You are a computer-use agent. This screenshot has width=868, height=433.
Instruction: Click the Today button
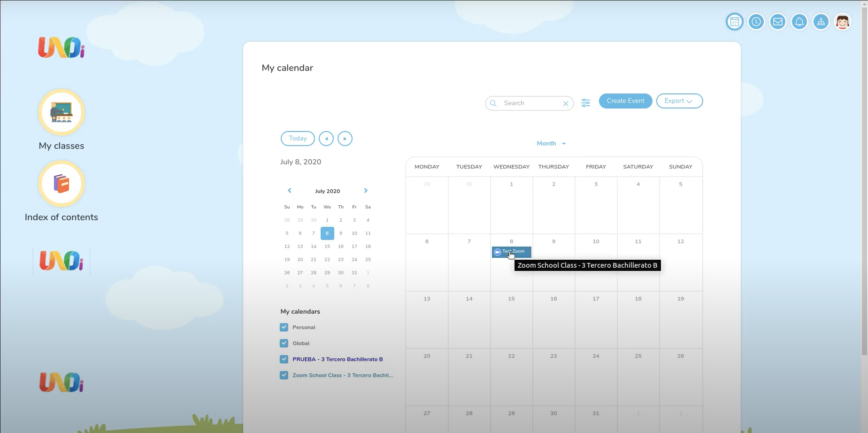[298, 139]
